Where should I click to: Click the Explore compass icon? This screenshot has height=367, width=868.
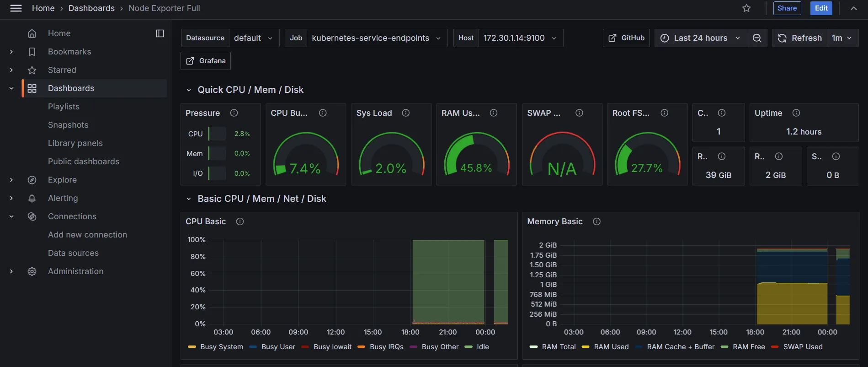(x=32, y=180)
